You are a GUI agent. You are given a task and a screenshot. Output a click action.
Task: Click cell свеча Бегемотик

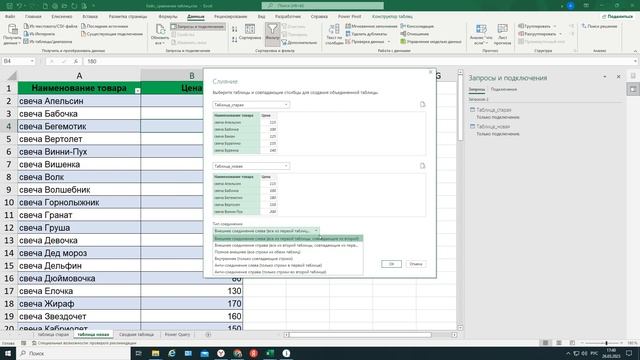point(79,126)
